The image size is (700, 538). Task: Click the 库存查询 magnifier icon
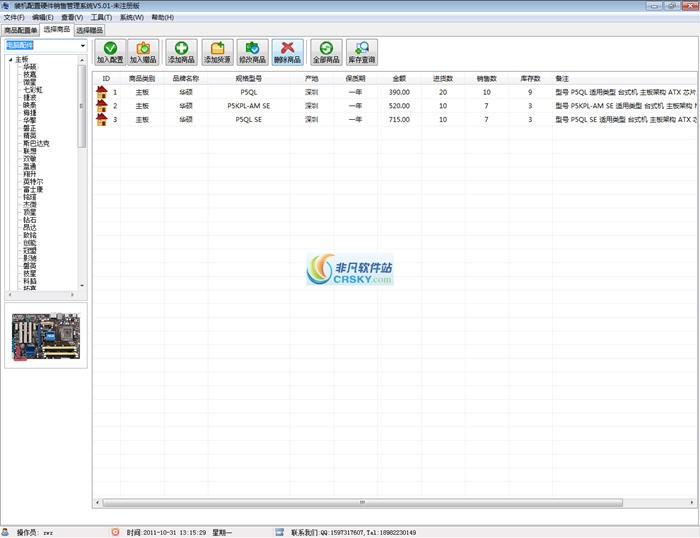coord(362,48)
